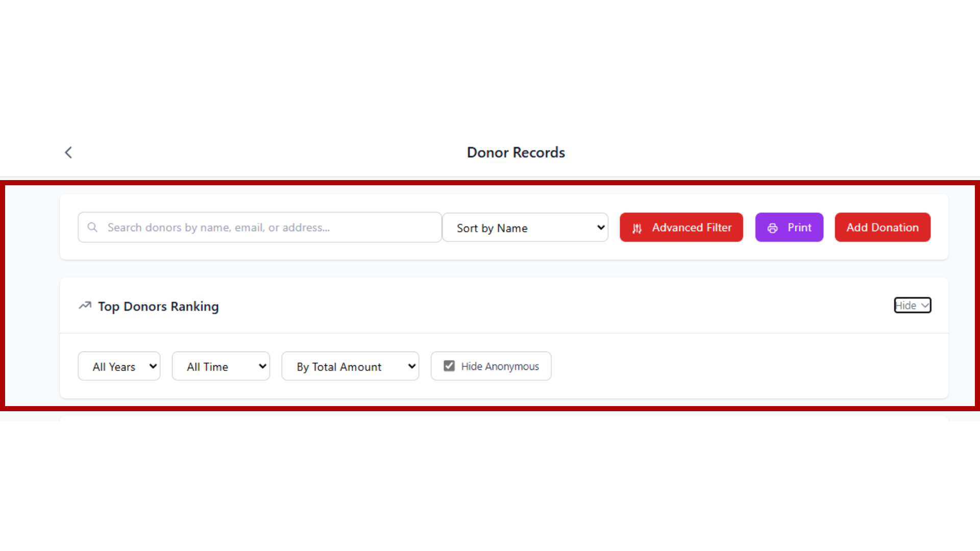Click the printer icon inside Print button
Viewport: 980px width, 551px height.
coord(772,228)
